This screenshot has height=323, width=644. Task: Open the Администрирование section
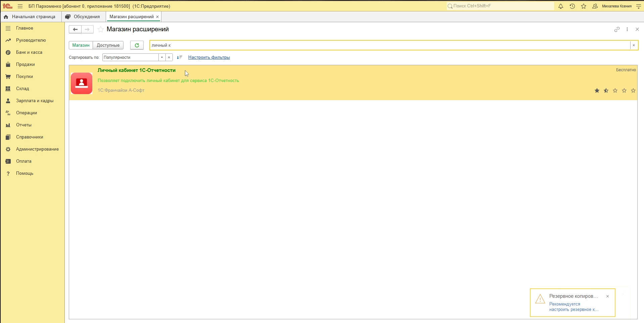point(32,149)
